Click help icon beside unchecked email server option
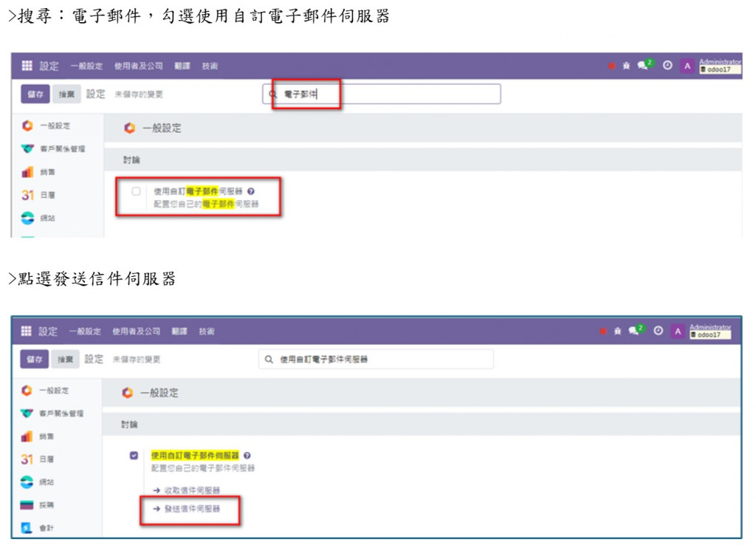Viewport: 756px width, 545px height. tap(251, 191)
